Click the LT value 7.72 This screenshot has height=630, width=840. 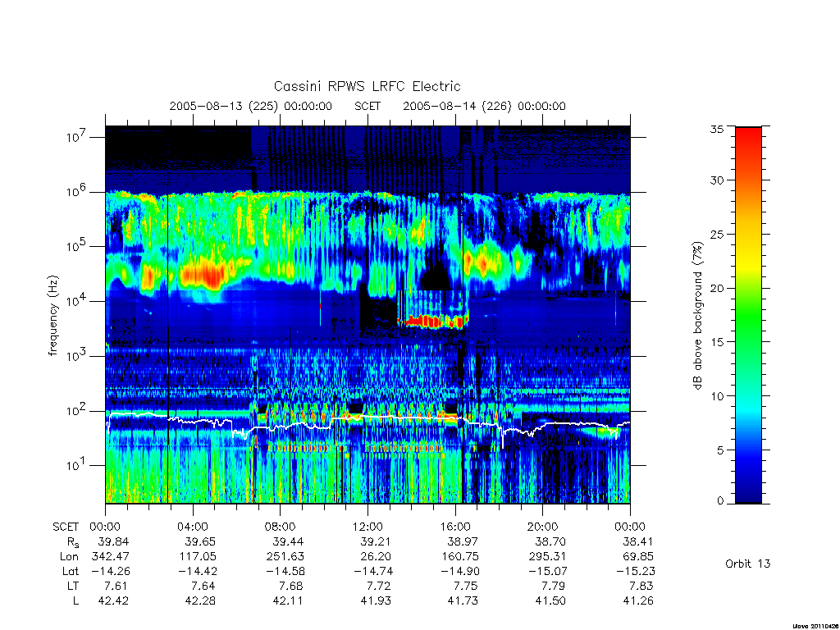click(379, 586)
